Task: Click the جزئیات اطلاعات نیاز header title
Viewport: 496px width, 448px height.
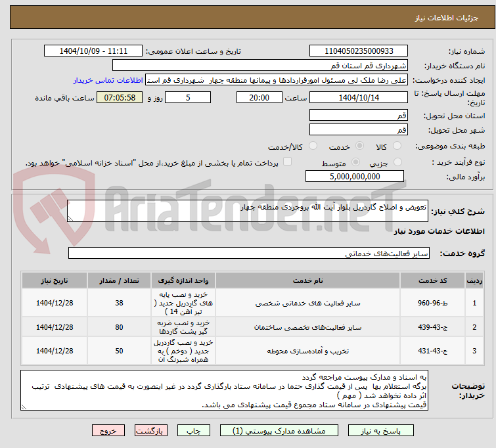Action: pos(447,18)
